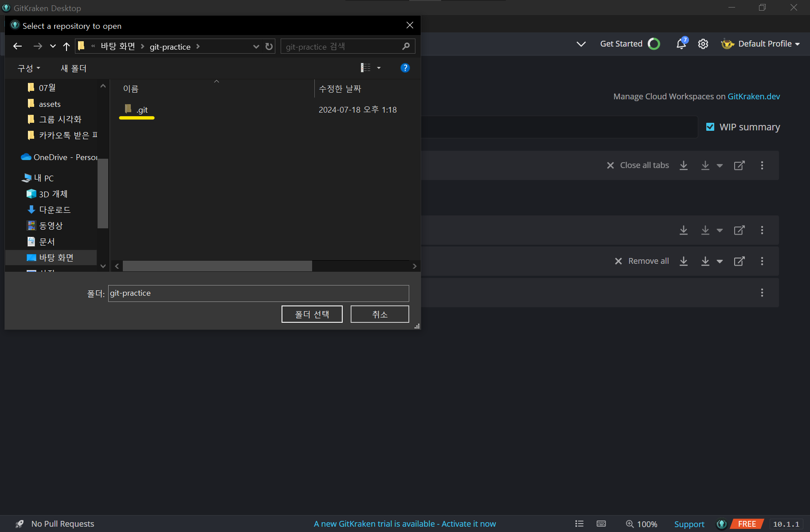Open GitKraken notifications bell
The width and height of the screenshot is (810, 532).
[x=681, y=43]
